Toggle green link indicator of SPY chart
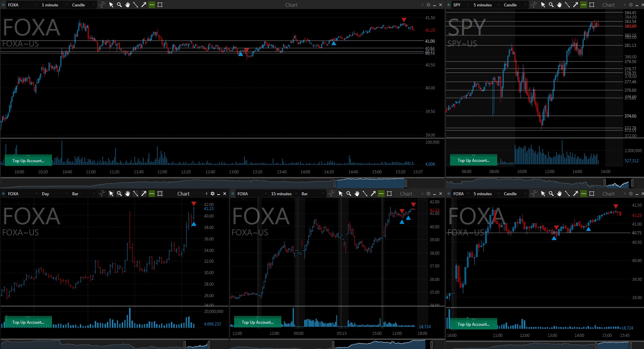The width and height of the screenshot is (644, 349). (448, 5)
